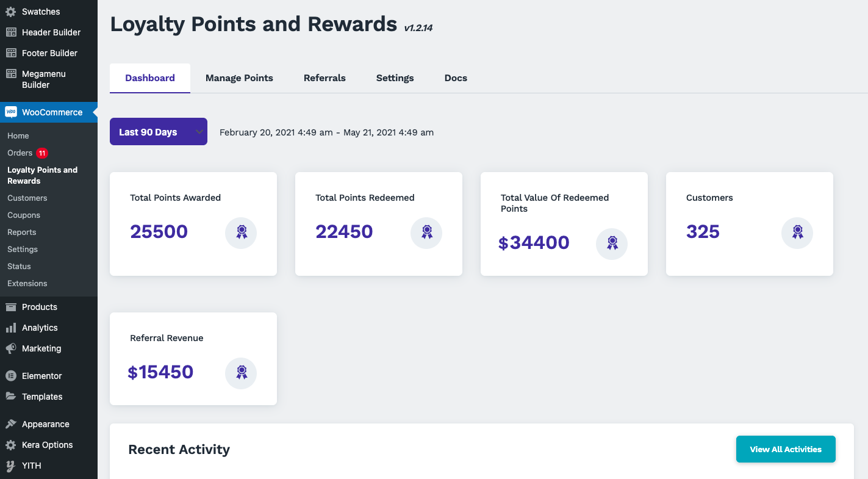This screenshot has width=868, height=479.
Task: Switch to the Manage Points tab
Action: click(x=239, y=78)
